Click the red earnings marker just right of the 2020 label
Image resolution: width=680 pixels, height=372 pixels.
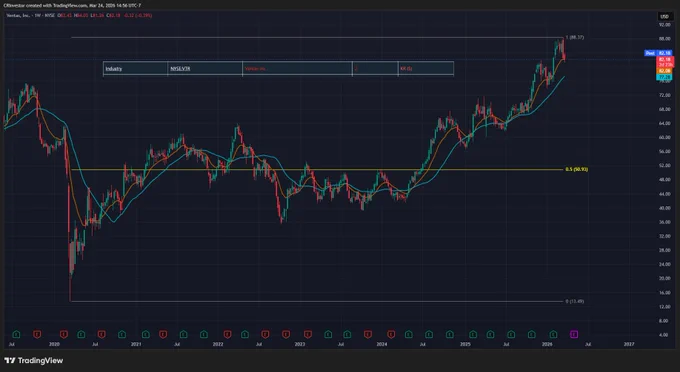point(64,334)
